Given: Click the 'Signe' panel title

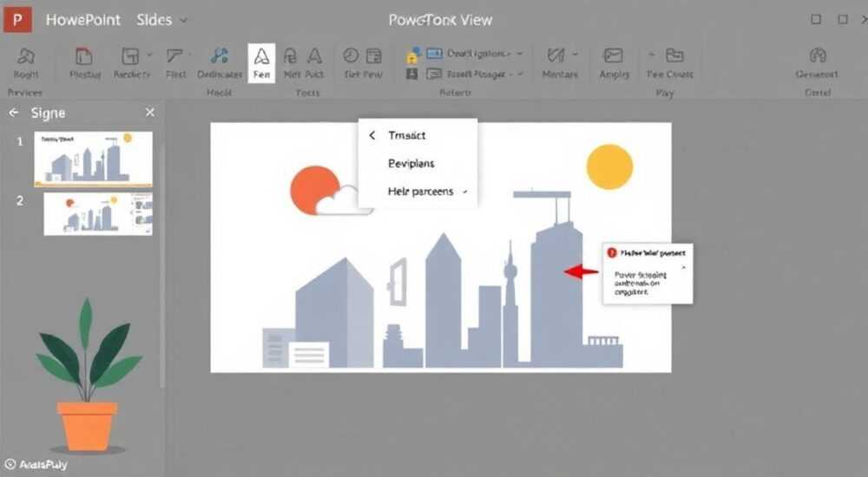Looking at the screenshot, I should click(x=48, y=113).
